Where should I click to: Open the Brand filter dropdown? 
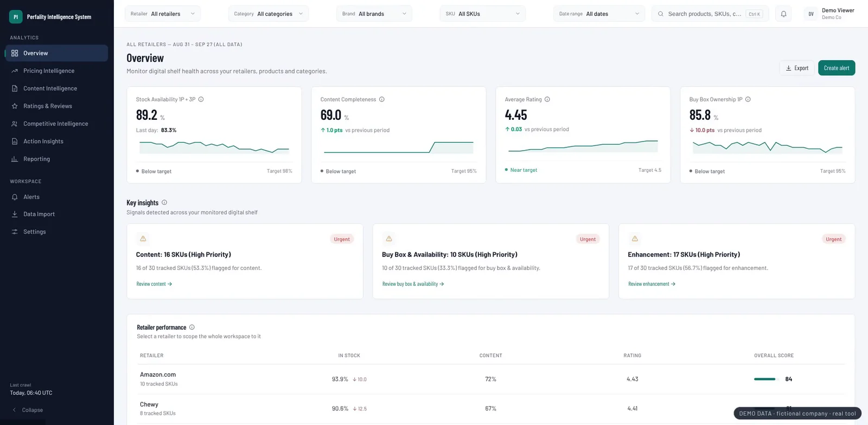(x=374, y=14)
